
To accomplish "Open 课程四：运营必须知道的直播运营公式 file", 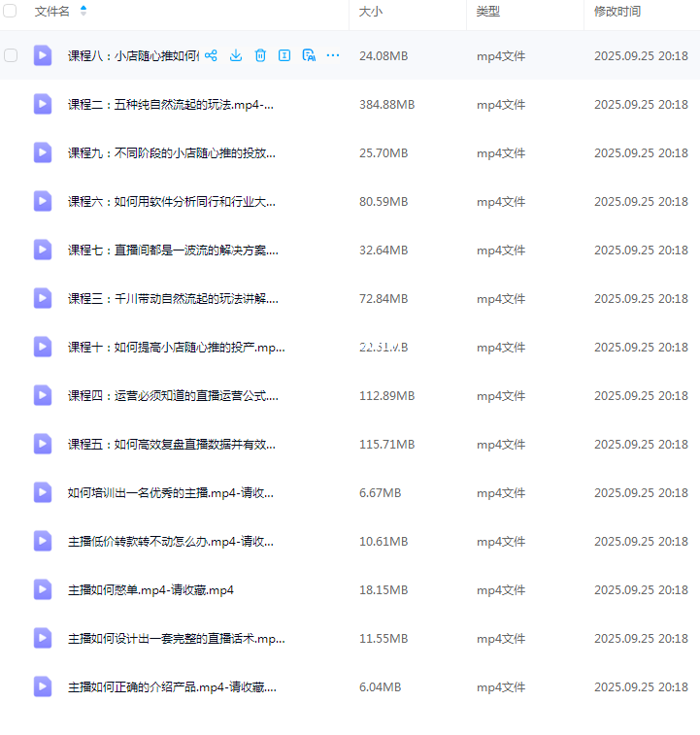I will pyautogui.click(x=173, y=395).
